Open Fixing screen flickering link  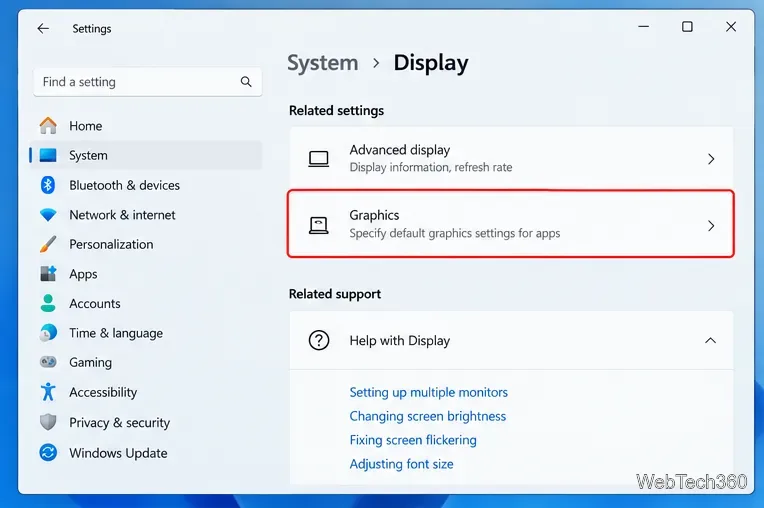[x=413, y=440]
